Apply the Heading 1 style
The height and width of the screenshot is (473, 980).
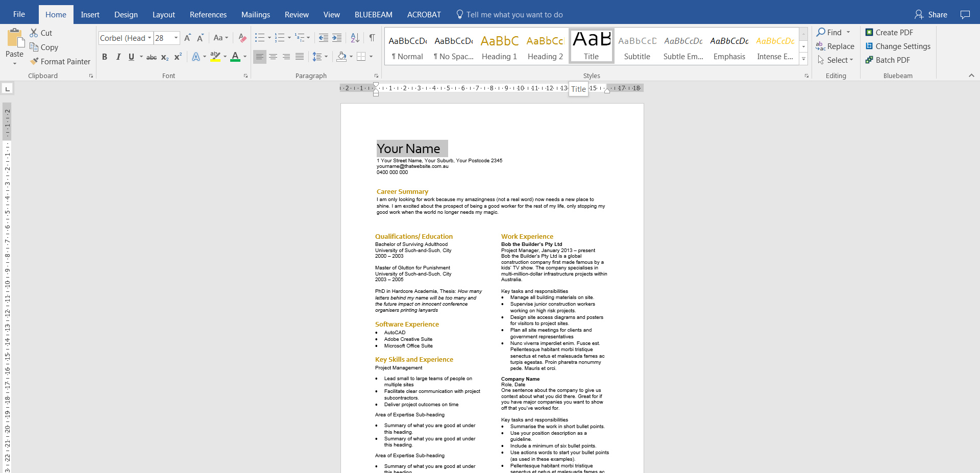500,47
